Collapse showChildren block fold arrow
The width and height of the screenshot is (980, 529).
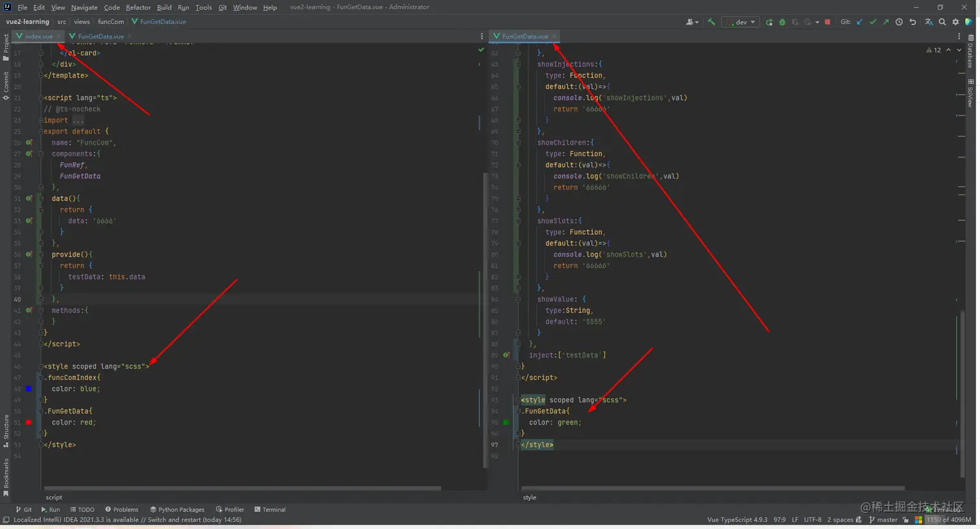[x=518, y=143]
